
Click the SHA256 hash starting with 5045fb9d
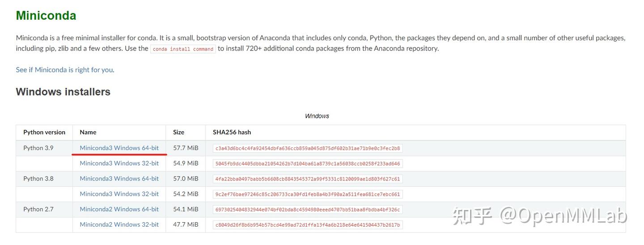coord(308,163)
